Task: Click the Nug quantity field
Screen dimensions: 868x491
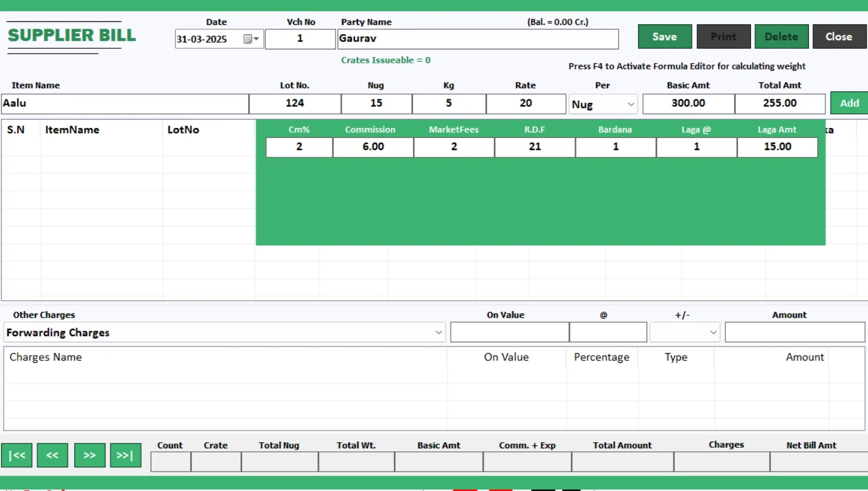Action: (x=376, y=104)
